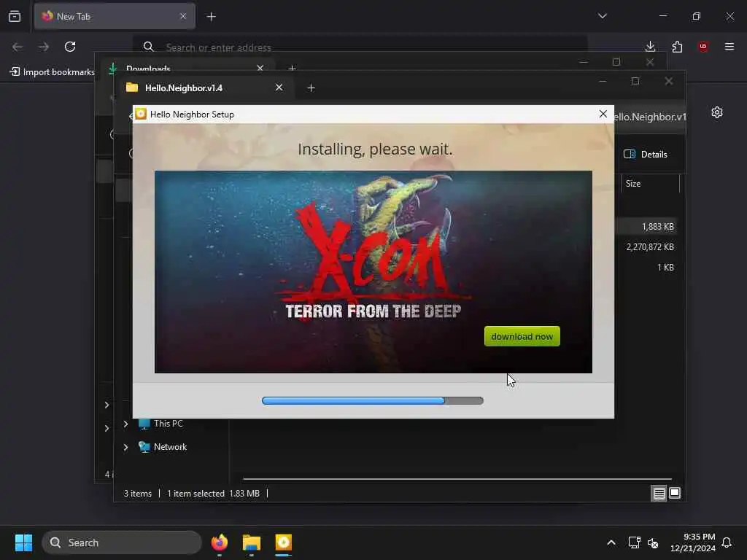Select the 2,270,872 KB file size cell
Screen dimensions: 747x560
pyautogui.click(x=650, y=246)
